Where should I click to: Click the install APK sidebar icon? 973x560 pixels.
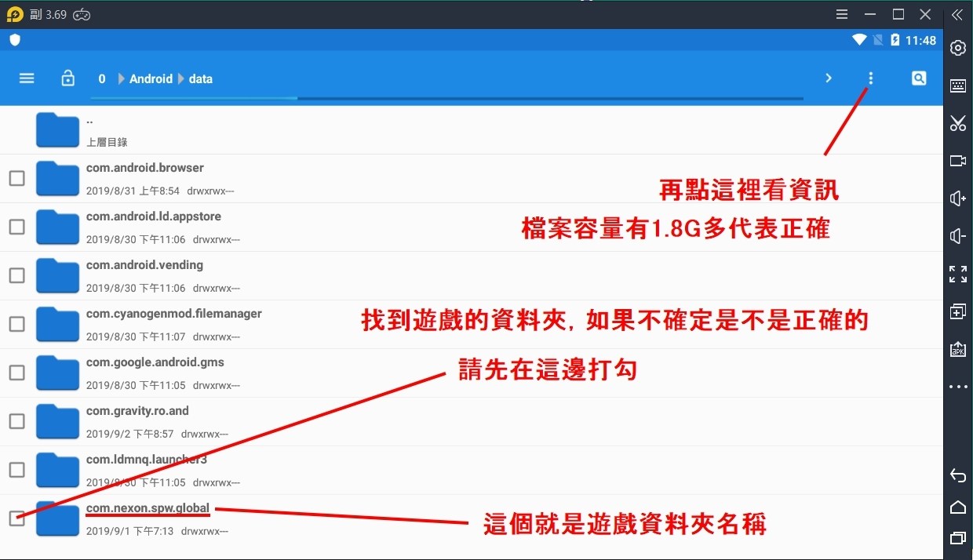point(958,349)
